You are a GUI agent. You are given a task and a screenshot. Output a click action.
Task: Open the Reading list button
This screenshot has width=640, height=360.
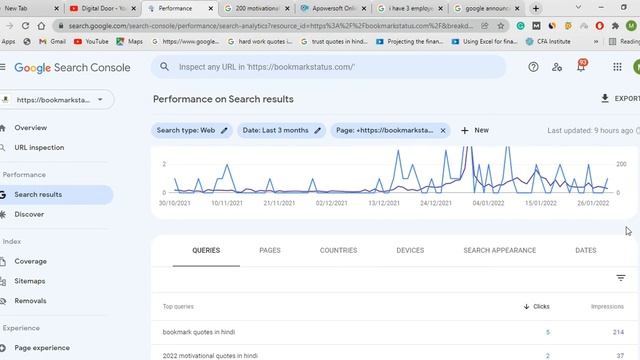pos(624,41)
